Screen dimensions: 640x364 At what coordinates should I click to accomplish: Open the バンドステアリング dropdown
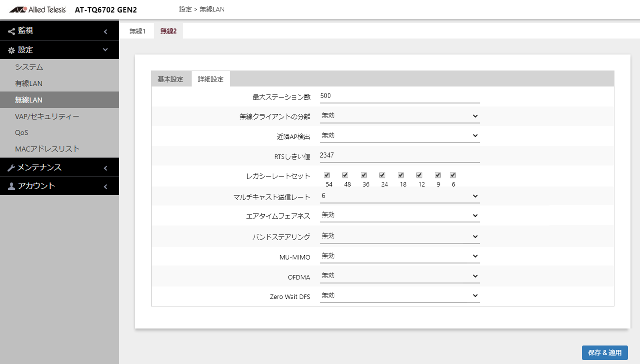[399, 235]
